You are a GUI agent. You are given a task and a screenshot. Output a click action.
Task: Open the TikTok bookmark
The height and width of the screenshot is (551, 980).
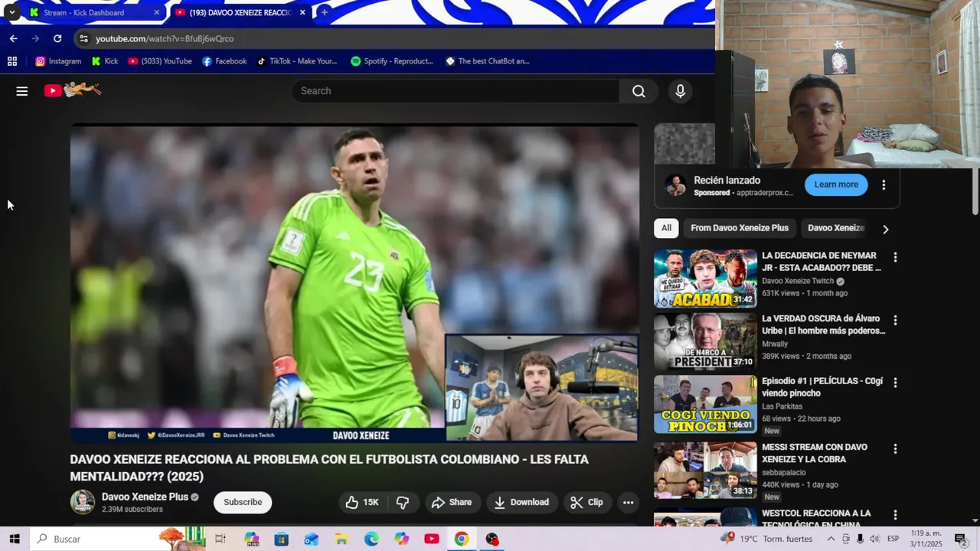pyautogui.click(x=296, y=61)
